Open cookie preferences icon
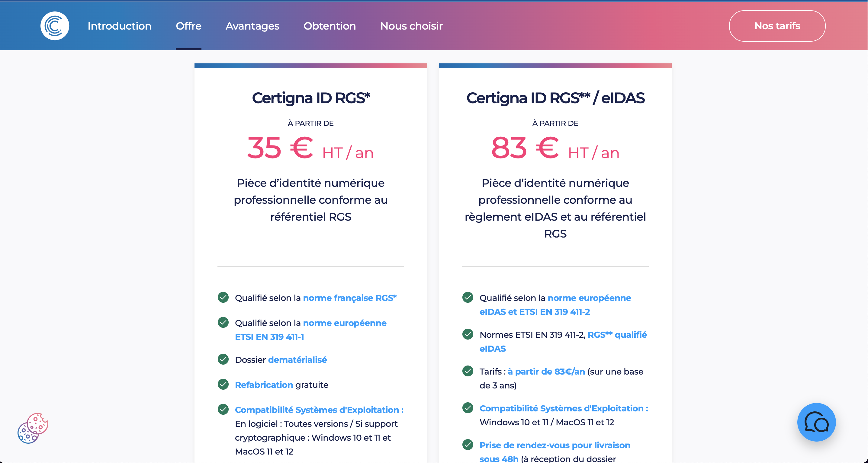The image size is (868, 463). [33, 428]
